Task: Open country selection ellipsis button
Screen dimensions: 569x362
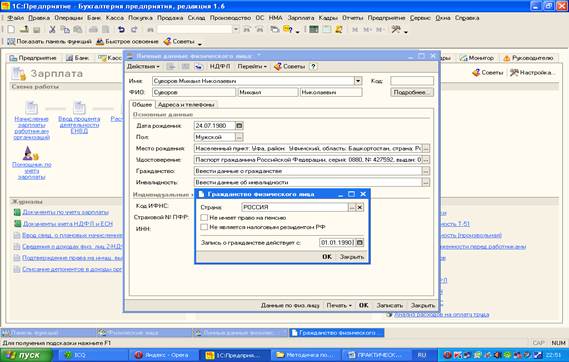Action: coord(352,207)
